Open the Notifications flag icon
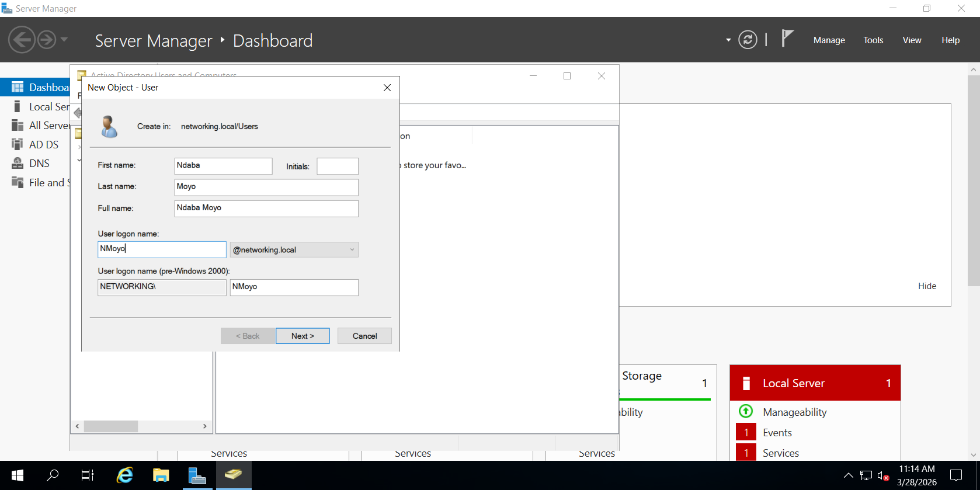Viewport: 980px width, 490px height. [787, 39]
